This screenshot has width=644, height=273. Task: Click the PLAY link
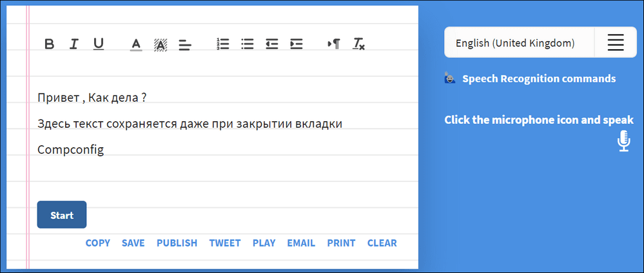point(264,243)
